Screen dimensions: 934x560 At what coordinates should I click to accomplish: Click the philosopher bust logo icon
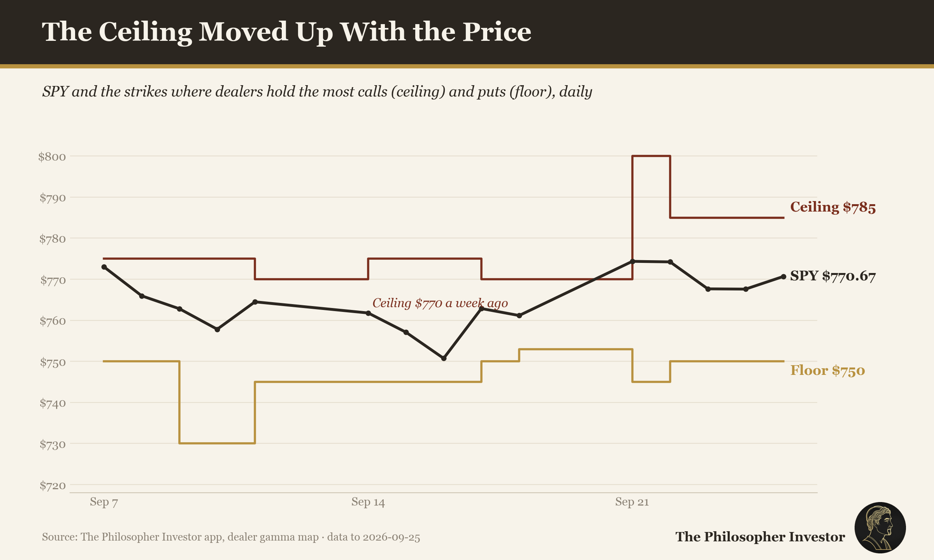click(880, 528)
